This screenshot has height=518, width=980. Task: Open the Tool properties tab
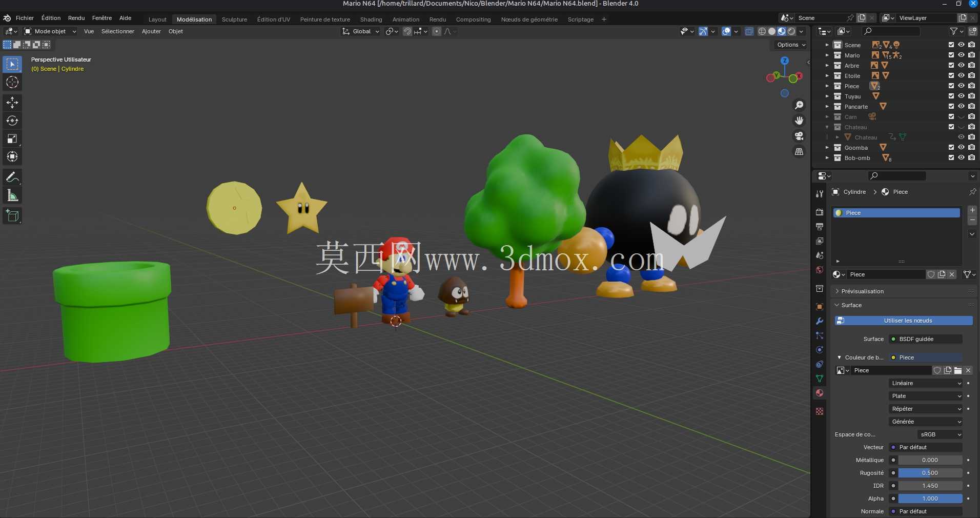820,194
